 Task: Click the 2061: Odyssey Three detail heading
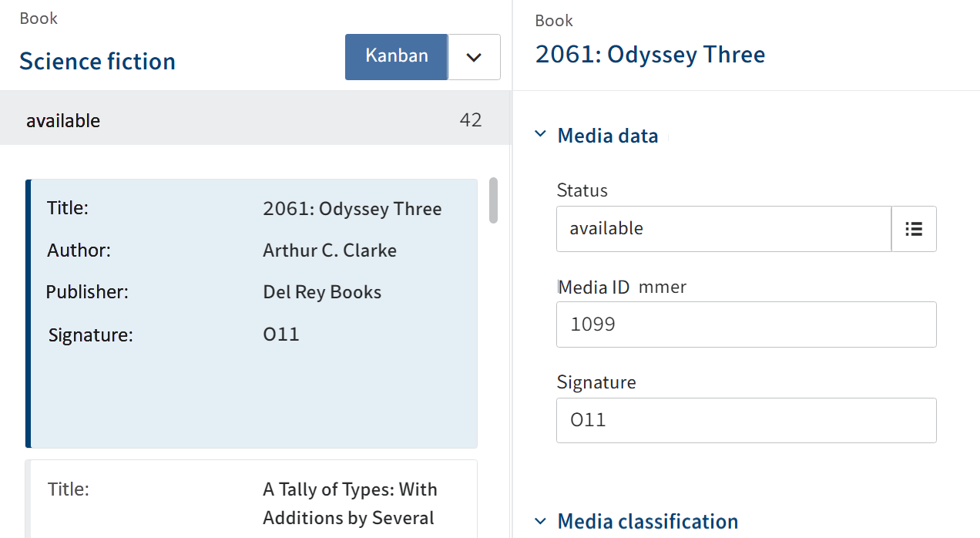pos(649,55)
